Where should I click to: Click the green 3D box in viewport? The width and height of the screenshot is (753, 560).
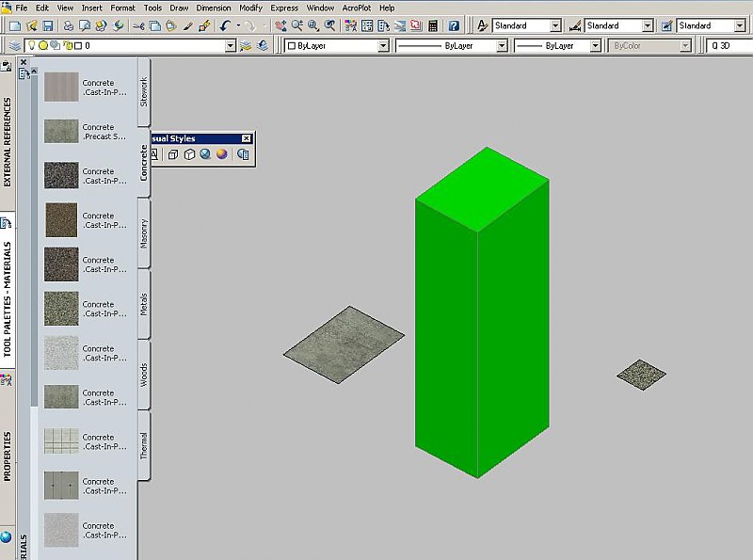480,320
